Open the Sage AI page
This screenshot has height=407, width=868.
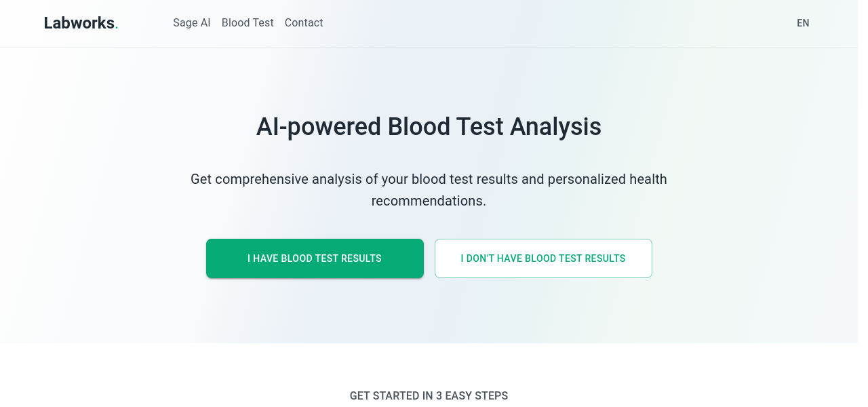click(191, 23)
